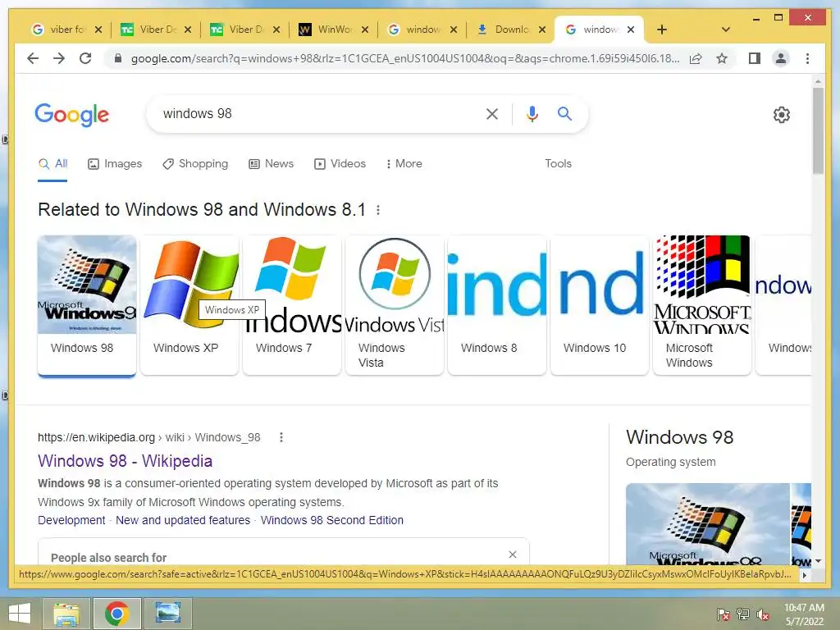
Task: Click into the Google search input field
Action: point(316,113)
